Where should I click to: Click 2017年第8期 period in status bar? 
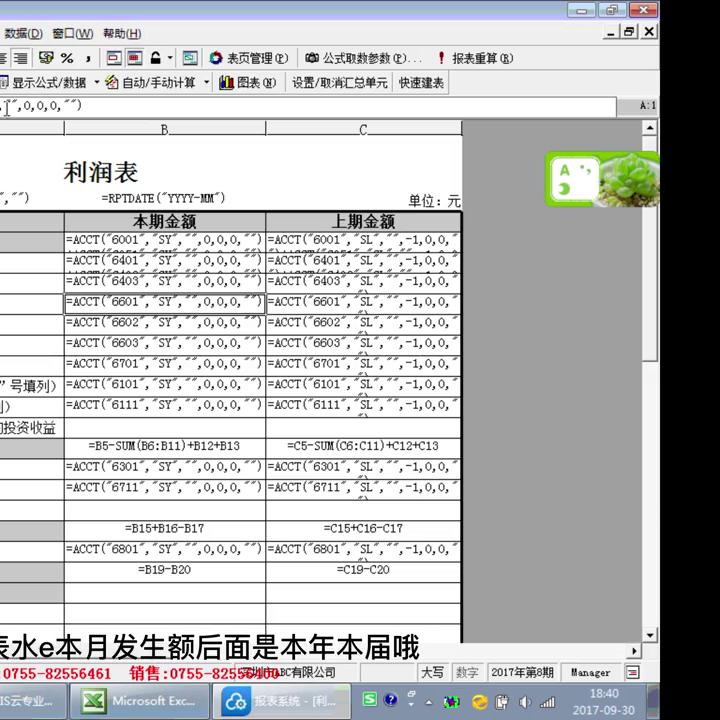523,673
